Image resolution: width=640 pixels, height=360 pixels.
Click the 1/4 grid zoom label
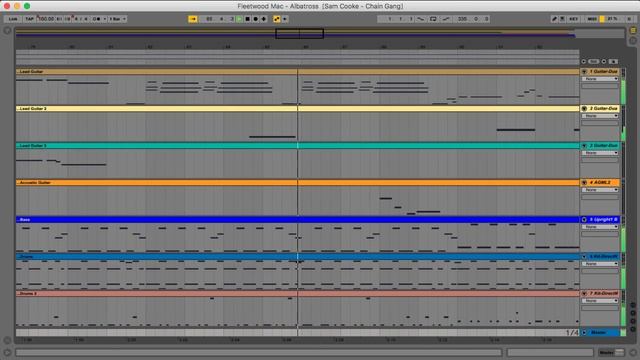pos(572,333)
